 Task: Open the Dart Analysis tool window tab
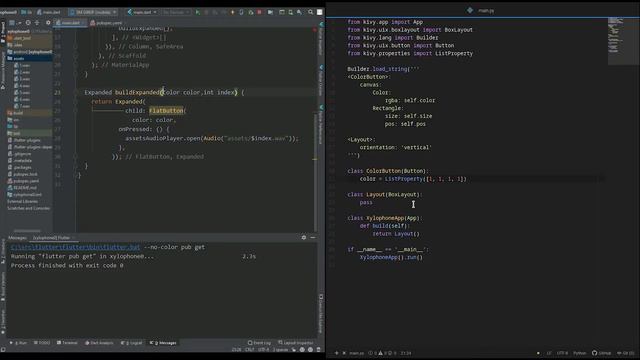(x=99, y=343)
